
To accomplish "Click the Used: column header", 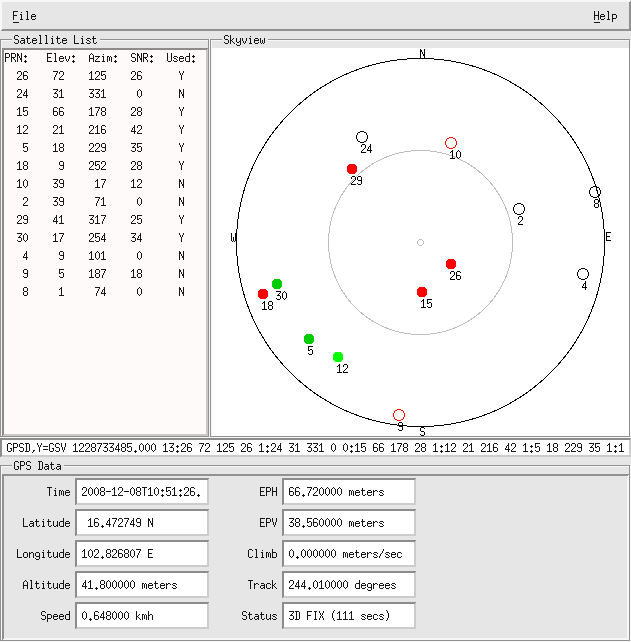I will 181,58.
